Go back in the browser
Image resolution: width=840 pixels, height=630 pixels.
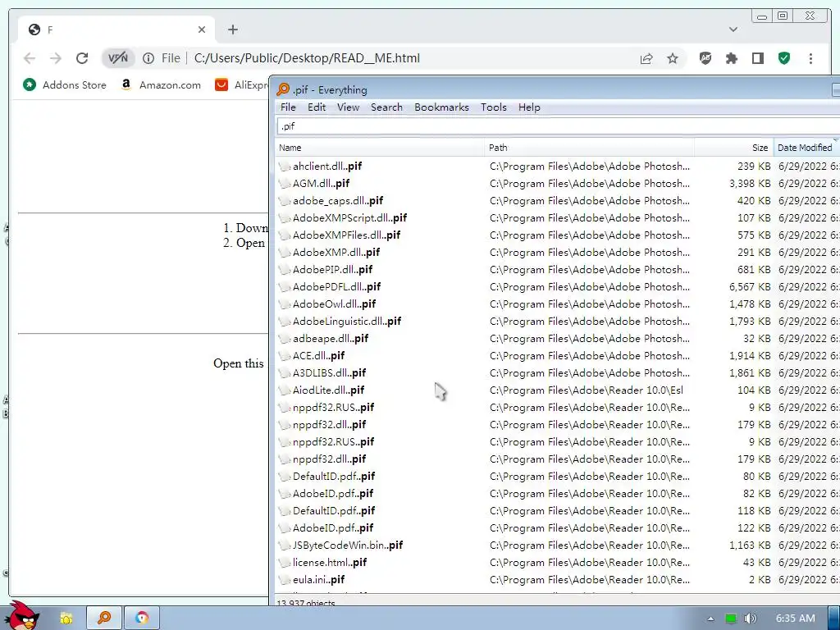point(30,58)
